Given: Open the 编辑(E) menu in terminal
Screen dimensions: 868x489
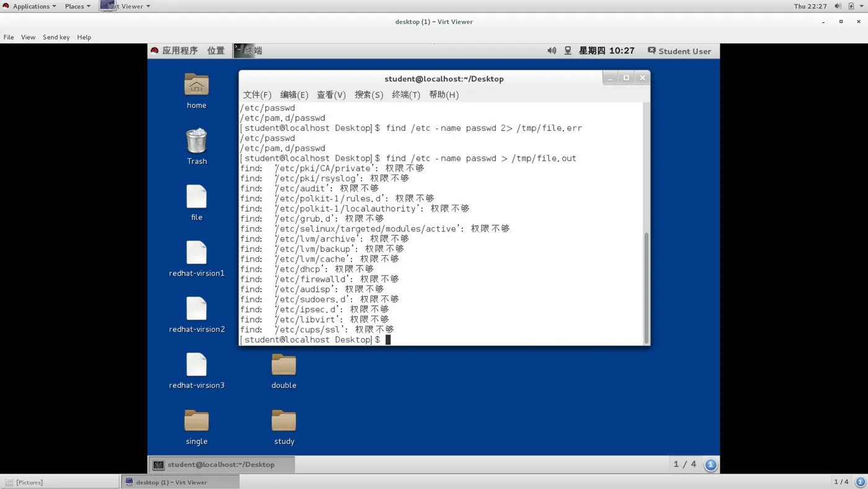Looking at the screenshot, I should pyautogui.click(x=294, y=95).
